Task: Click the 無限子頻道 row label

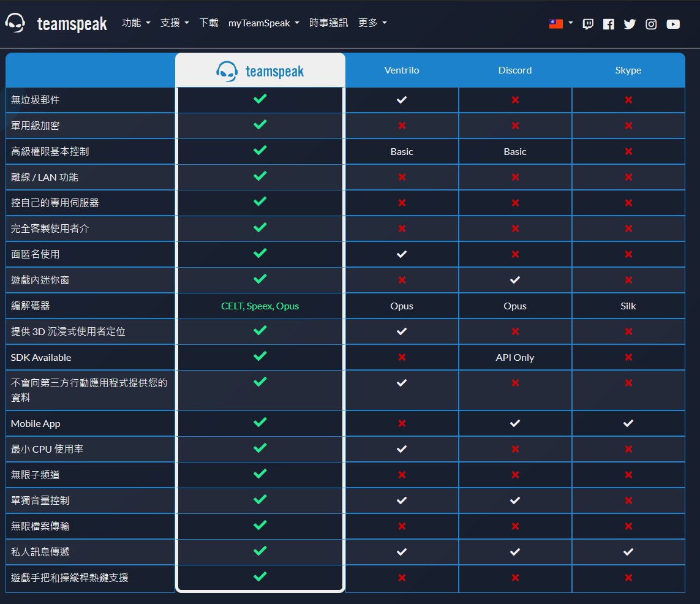Action: pos(36,475)
